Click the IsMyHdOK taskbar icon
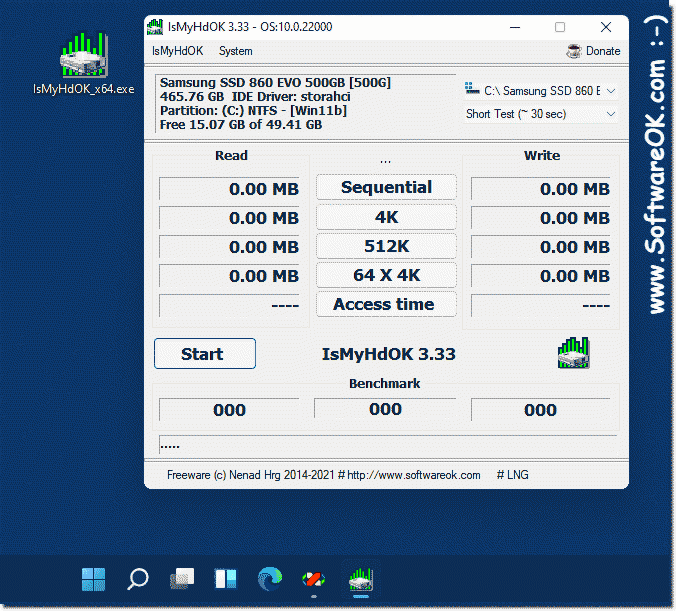The height and width of the screenshot is (611, 676). click(x=361, y=579)
